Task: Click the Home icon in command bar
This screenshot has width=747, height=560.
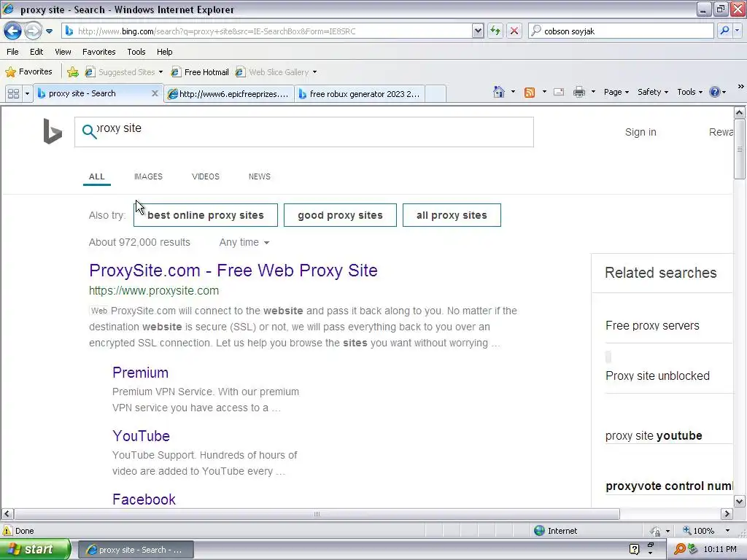Action: (499, 92)
